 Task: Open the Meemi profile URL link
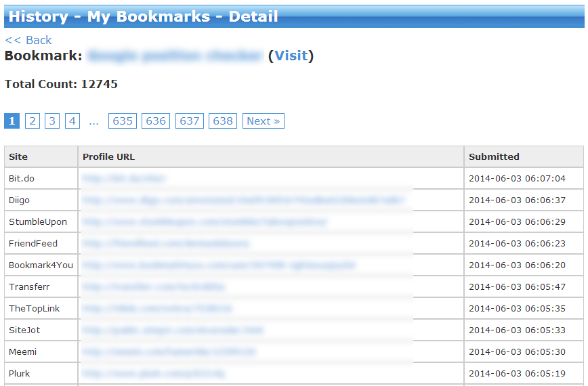[x=169, y=352]
